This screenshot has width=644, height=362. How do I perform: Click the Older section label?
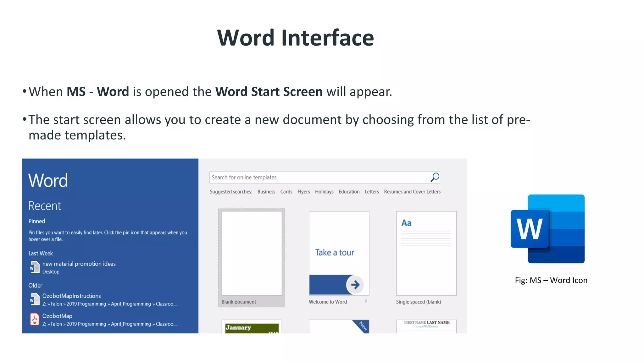35,285
